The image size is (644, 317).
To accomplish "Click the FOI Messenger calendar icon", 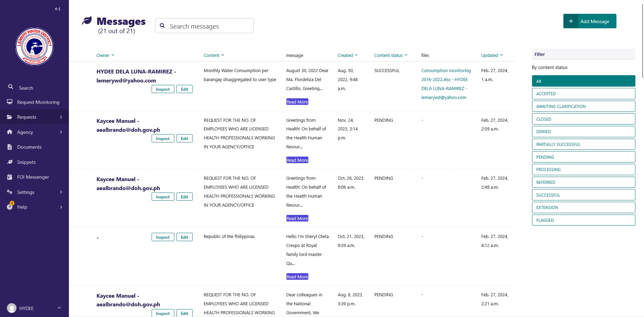I will click(10, 177).
